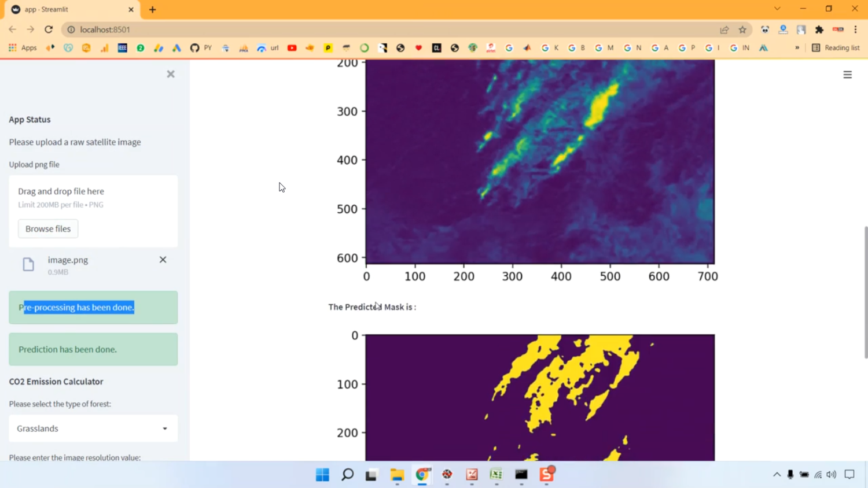Click the Browse files upload button
The width and height of the screenshot is (868, 488).
[x=47, y=228]
